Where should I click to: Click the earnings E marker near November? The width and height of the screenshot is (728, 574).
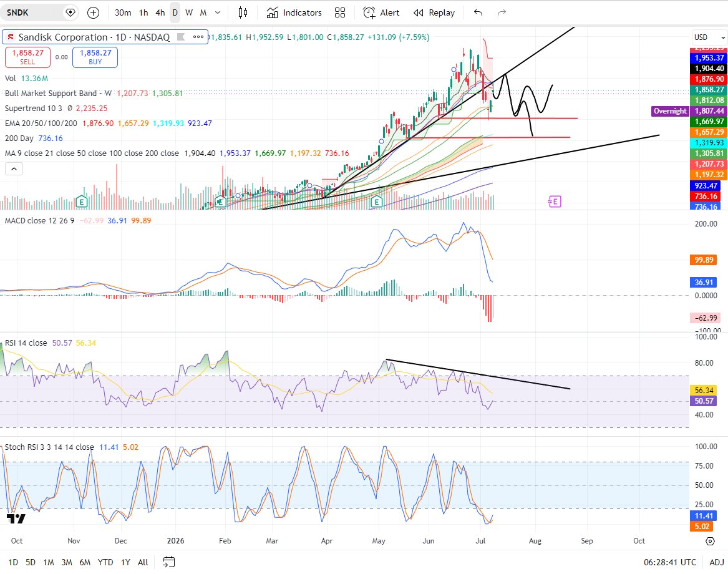pos(82,202)
